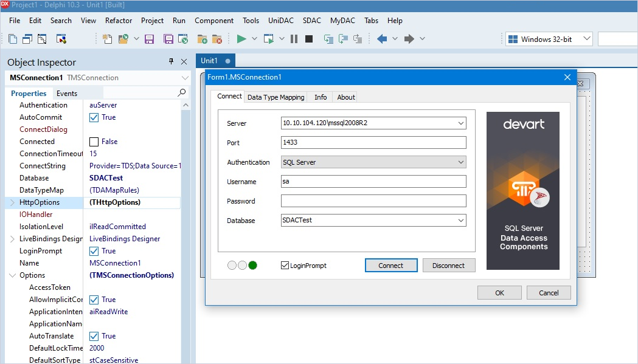Click the View Unit icon in toolbar

[13, 39]
